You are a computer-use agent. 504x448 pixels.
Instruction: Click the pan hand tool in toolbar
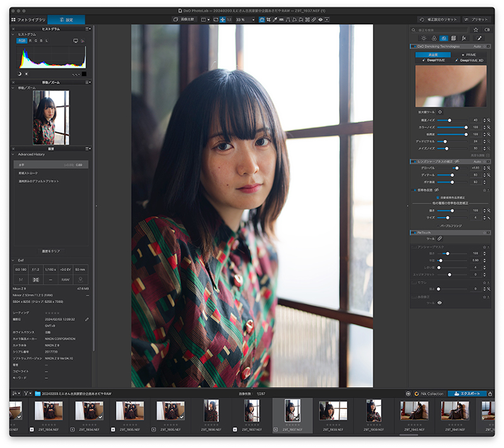click(x=261, y=20)
